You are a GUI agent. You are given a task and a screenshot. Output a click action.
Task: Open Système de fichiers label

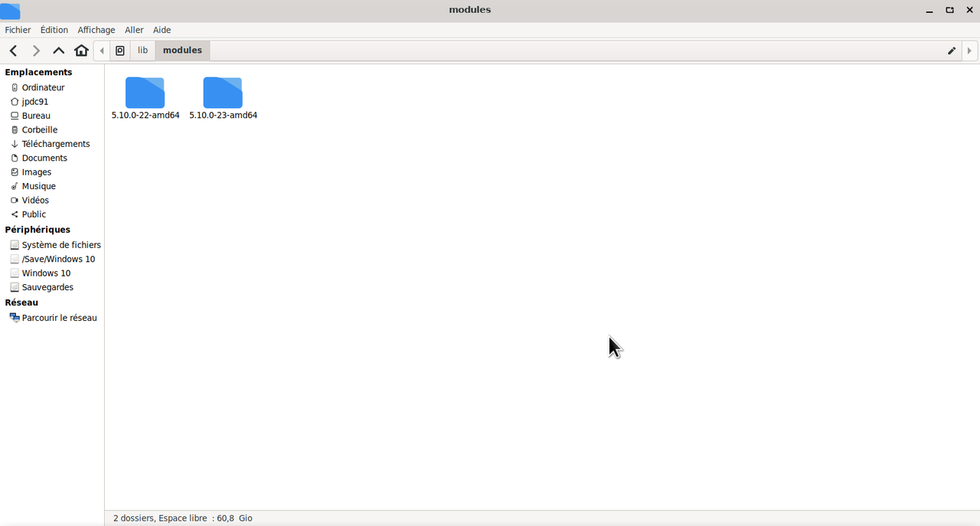[x=61, y=245]
